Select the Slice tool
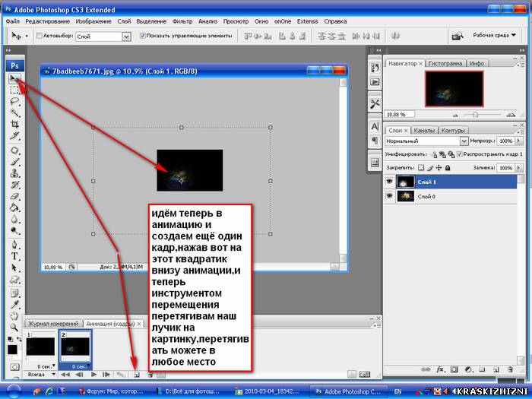Screen dimensions: 532x399 (x=14, y=136)
